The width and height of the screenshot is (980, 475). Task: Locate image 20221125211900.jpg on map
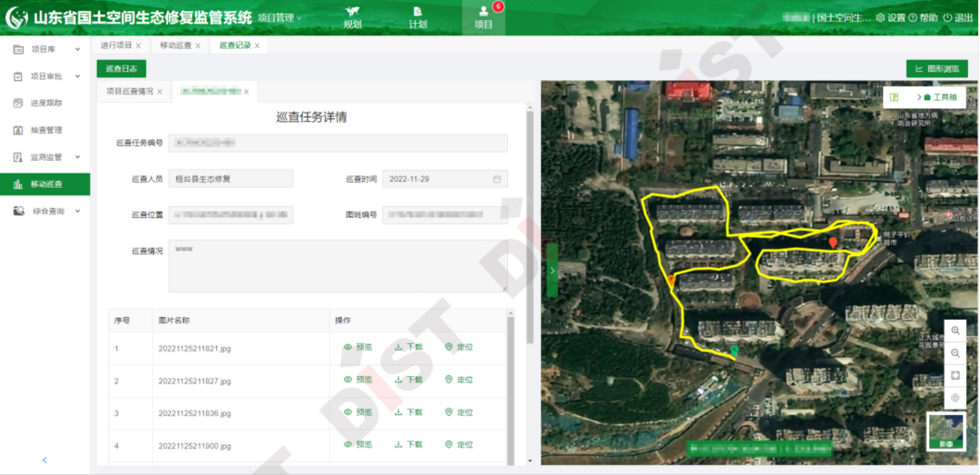[x=459, y=444]
